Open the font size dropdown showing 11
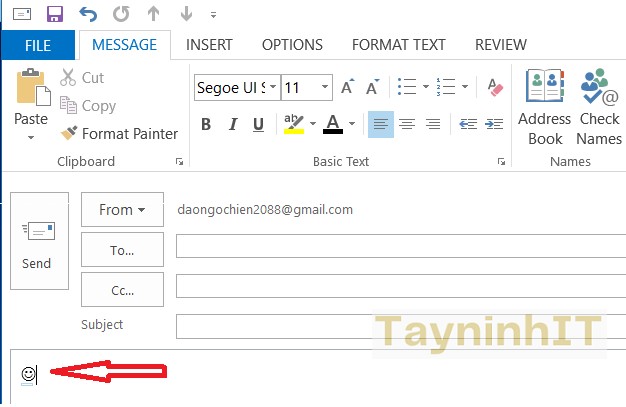The image size is (626, 407). (325, 88)
